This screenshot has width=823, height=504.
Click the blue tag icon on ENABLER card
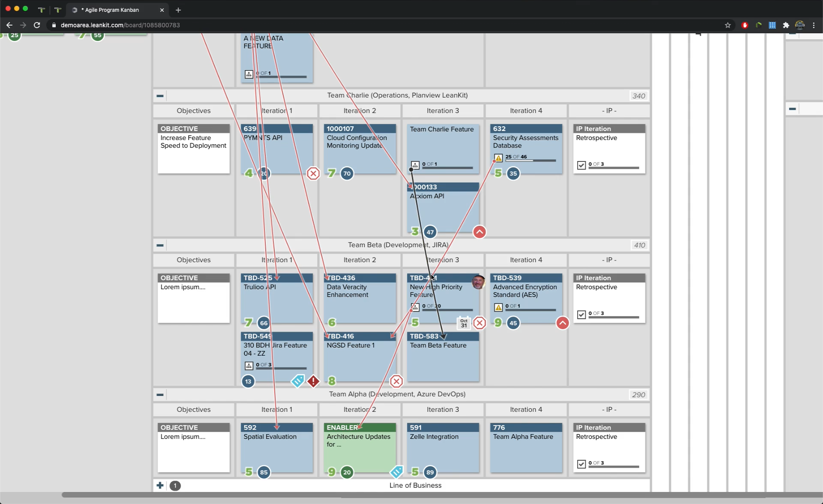396,472
